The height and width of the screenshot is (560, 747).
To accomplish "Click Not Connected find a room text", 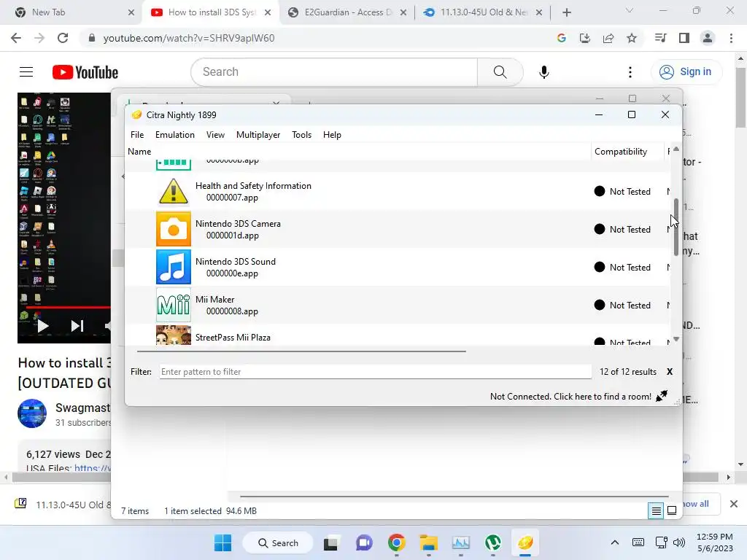I will pyautogui.click(x=570, y=396).
